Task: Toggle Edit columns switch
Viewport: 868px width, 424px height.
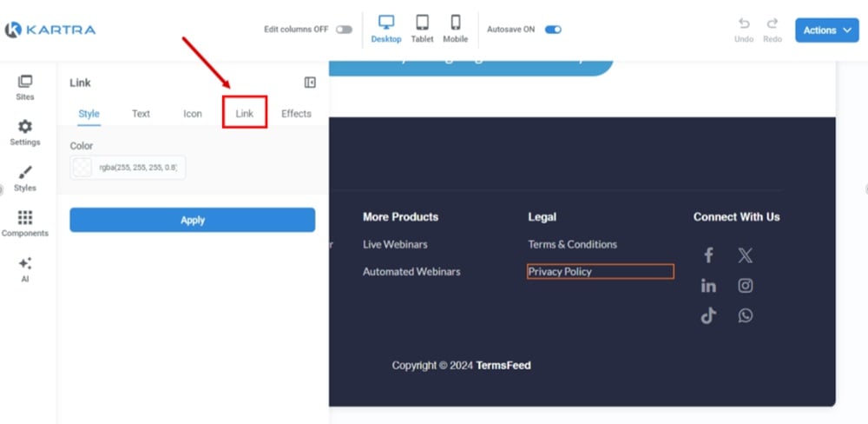Action: click(x=344, y=30)
